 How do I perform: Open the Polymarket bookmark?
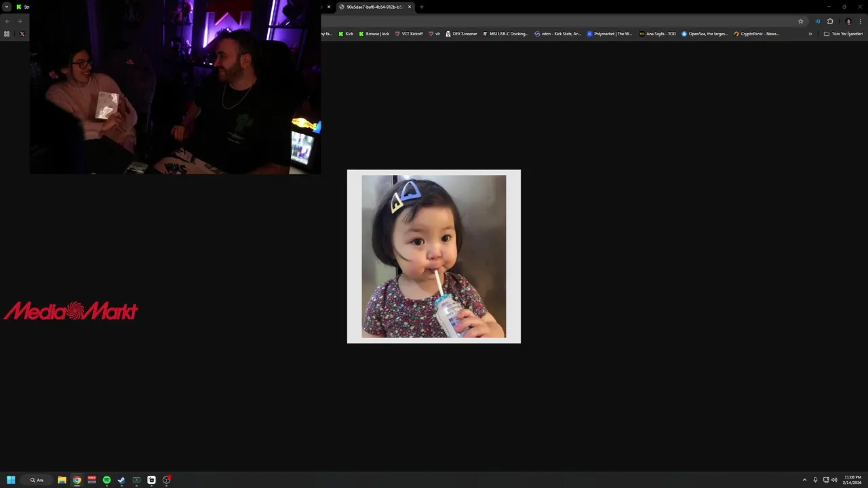pos(610,34)
